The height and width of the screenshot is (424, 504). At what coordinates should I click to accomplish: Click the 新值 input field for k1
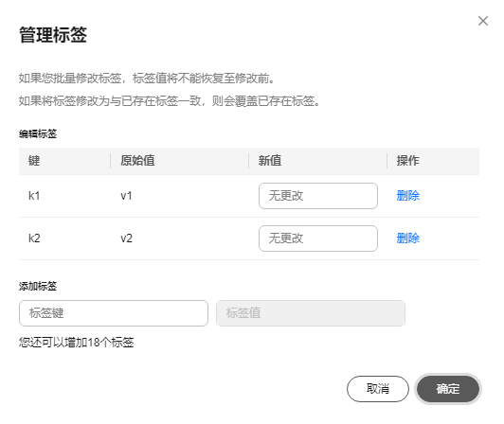click(318, 196)
